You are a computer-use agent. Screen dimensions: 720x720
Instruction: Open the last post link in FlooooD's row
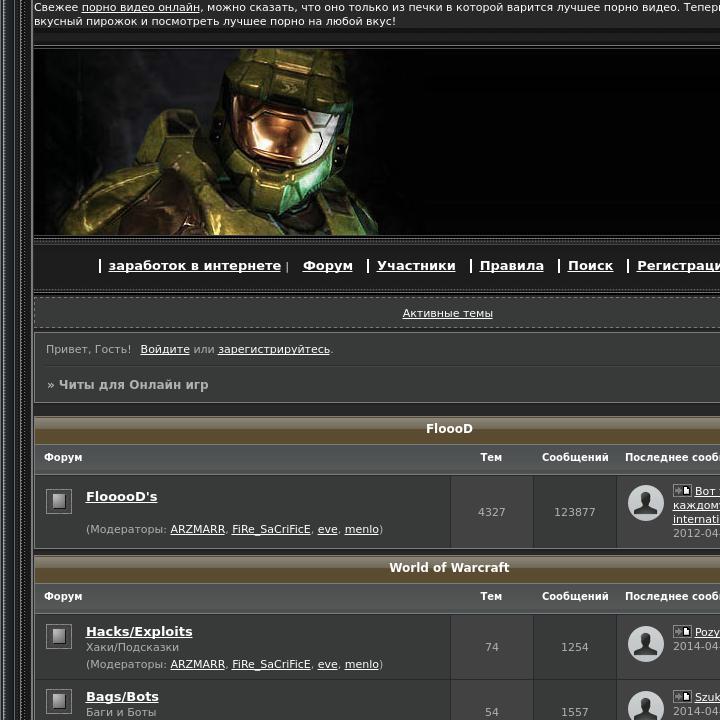(x=697, y=505)
